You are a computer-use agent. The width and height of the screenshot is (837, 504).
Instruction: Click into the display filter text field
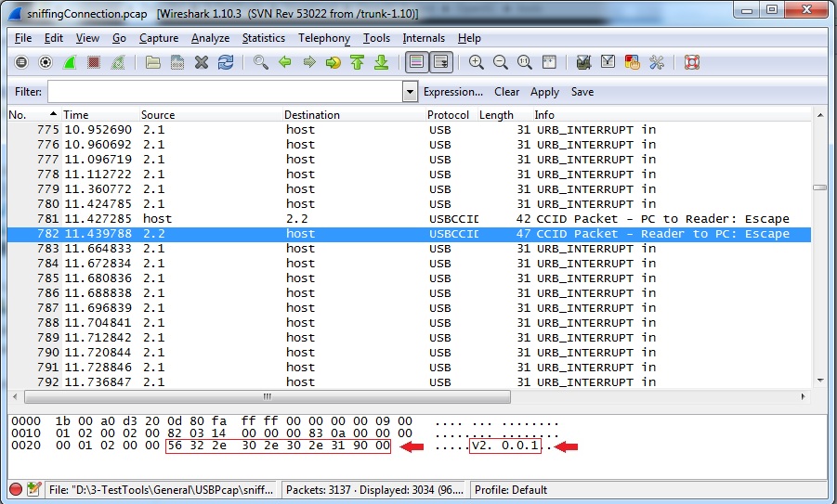pyautogui.click(x=225, y=92)
